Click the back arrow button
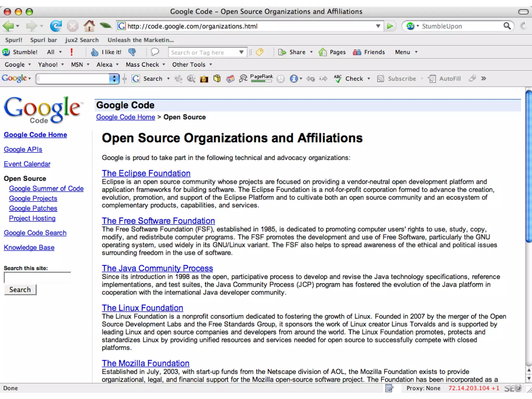 [8, 26]
